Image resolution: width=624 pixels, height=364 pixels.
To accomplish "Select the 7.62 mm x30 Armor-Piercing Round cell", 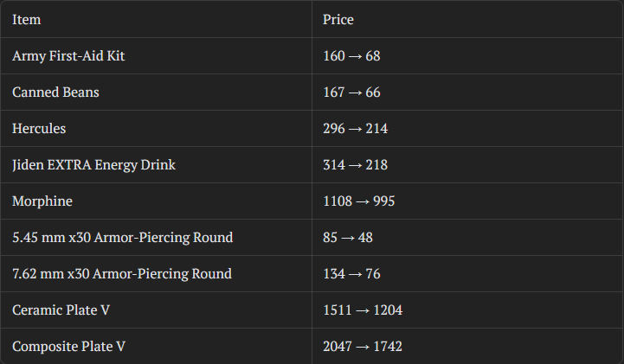I will click(122, 273).
